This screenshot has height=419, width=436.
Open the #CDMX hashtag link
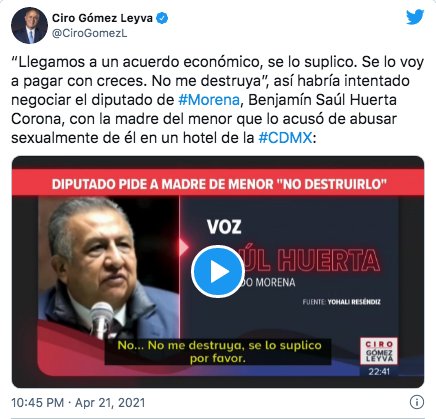(x=285, y=138)
